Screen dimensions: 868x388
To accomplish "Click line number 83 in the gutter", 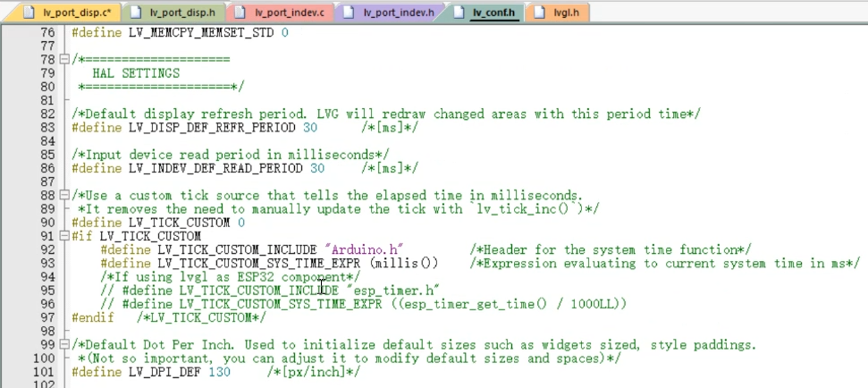I will pyautogui.click(x=47, y=128).
